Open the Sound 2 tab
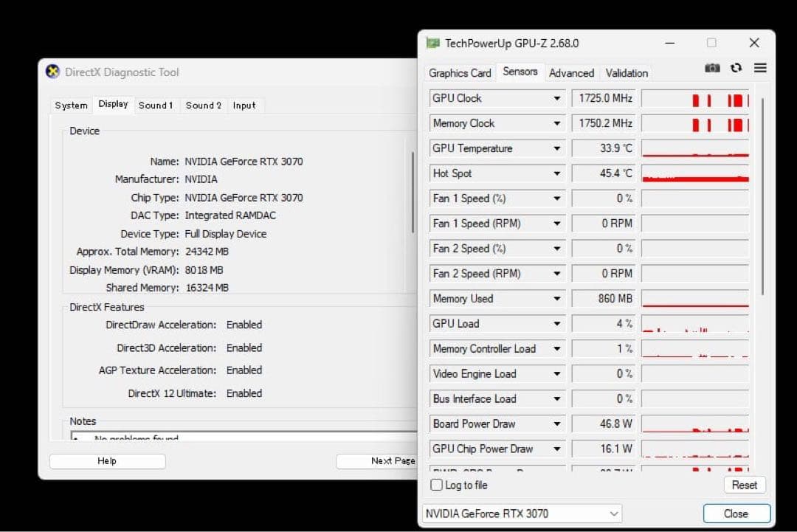The width and height of the screenshot is (797, 532). pos(204,106)
